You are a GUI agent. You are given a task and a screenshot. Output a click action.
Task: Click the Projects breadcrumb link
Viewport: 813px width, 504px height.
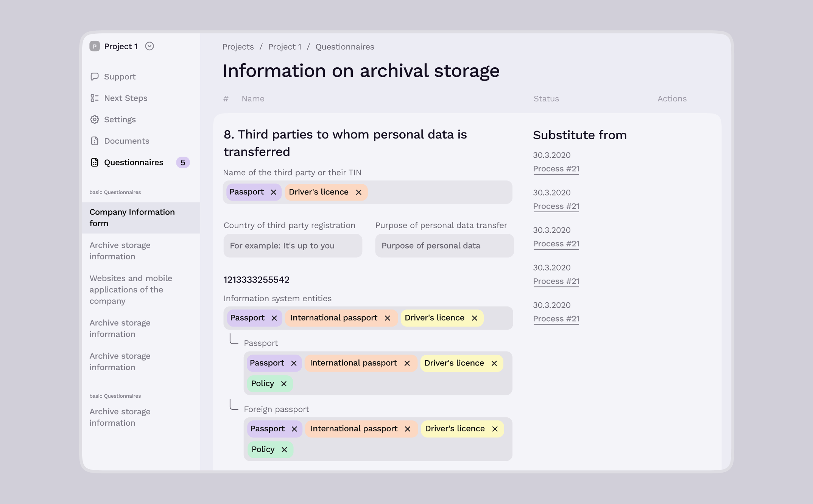(x=238, y=47)
